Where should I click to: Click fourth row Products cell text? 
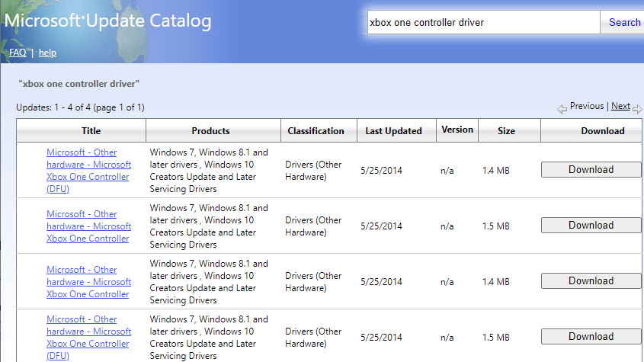click(x=209, y=338)
